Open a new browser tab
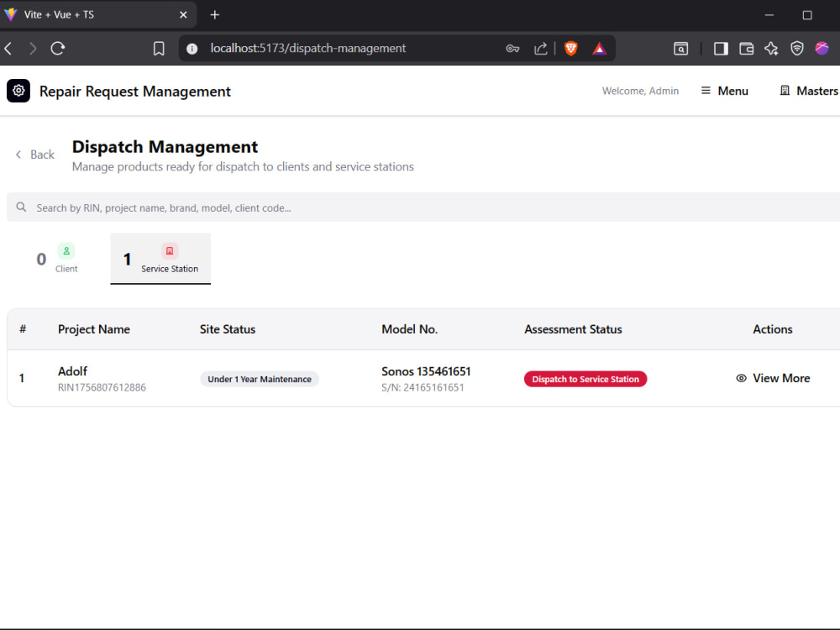 coord(215,15)
